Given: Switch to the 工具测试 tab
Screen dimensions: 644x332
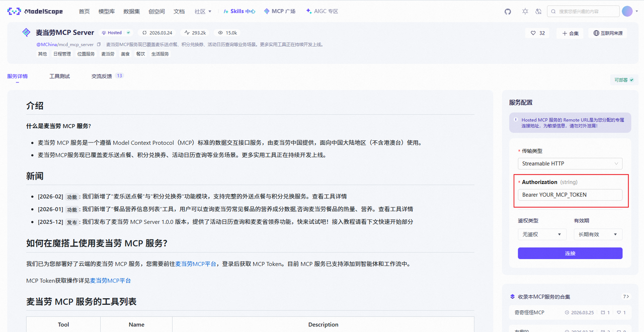Looking at the screenshot, I should tap(59, 76).
